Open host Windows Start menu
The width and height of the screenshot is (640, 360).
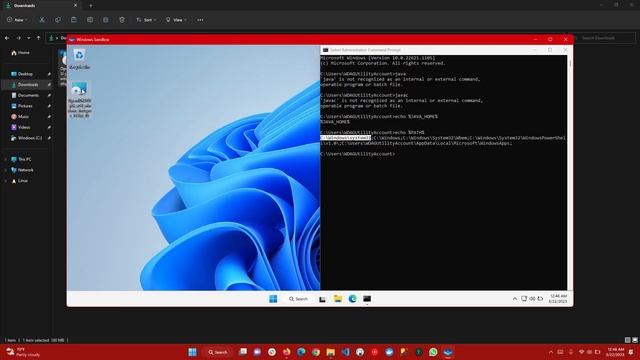coord(192,352)
